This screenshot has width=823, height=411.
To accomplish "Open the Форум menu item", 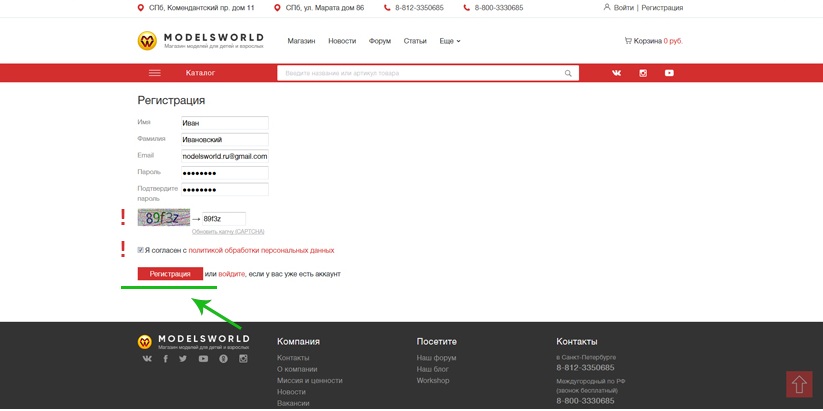I will point(379,41).
